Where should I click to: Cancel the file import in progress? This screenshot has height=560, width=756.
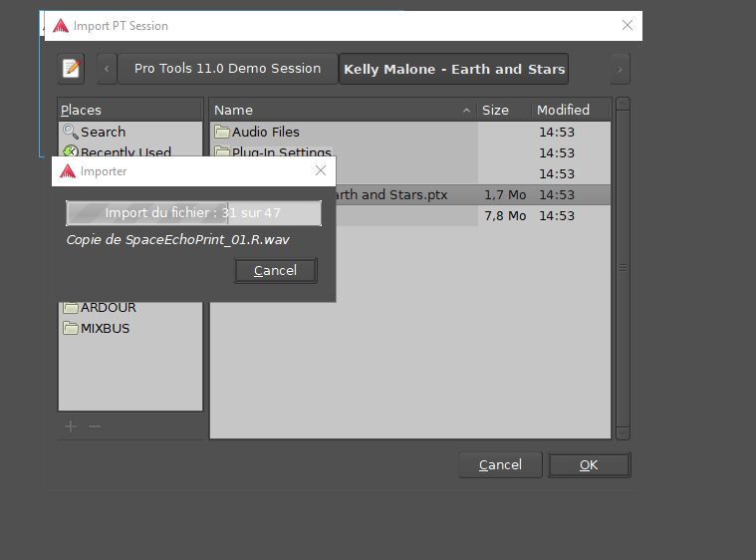pos(275,271)
